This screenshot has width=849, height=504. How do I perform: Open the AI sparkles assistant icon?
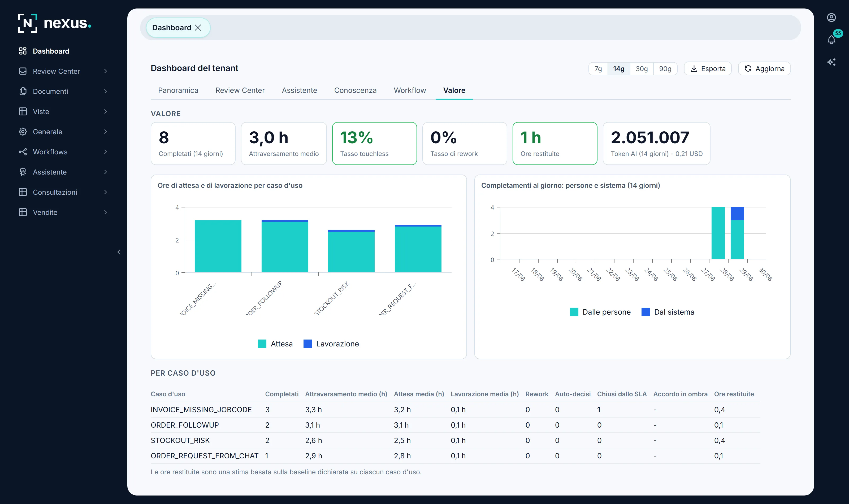pyautogui.click(x=831, y=62)
